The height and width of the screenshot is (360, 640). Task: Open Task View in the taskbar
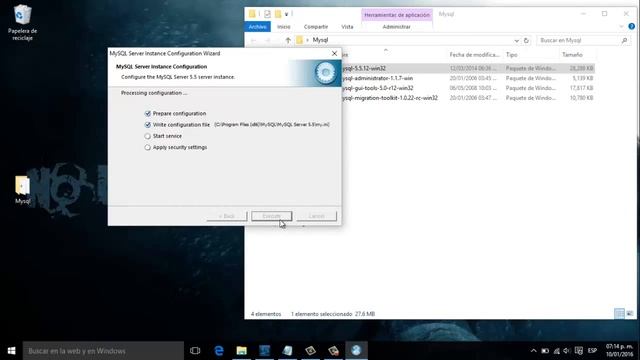(195, 351)
